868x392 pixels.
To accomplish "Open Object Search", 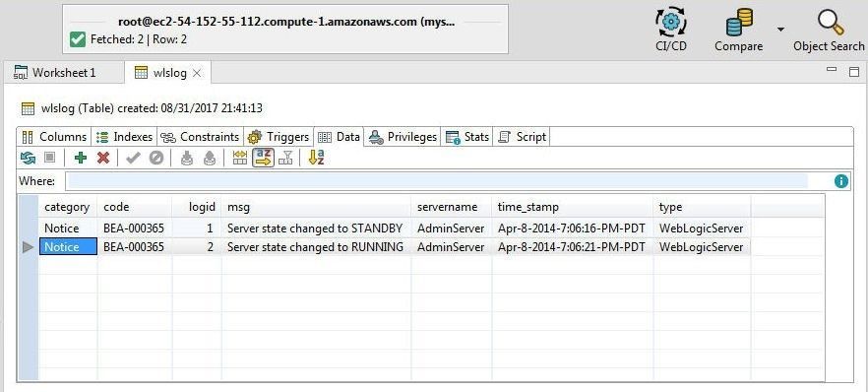I will coord(829,30).
